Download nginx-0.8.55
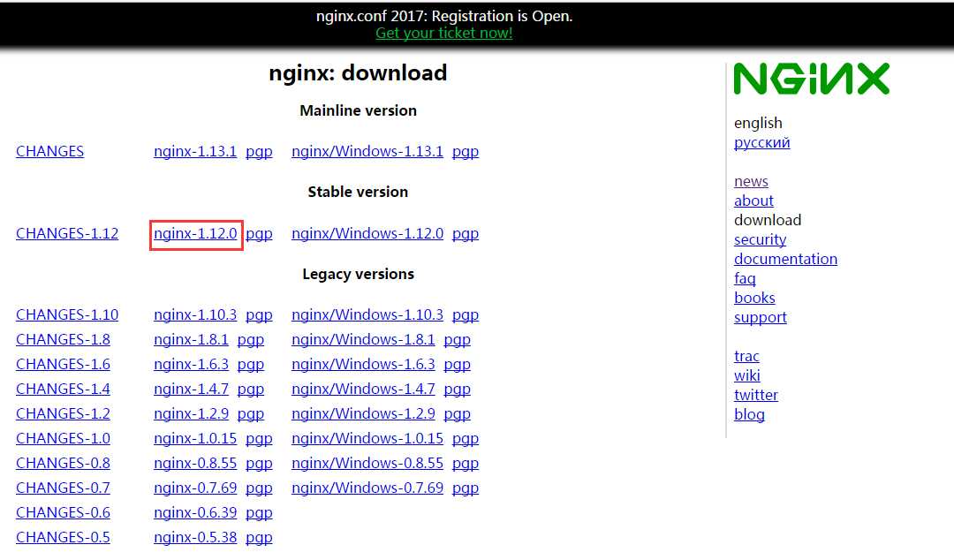 tap(195, 463)
